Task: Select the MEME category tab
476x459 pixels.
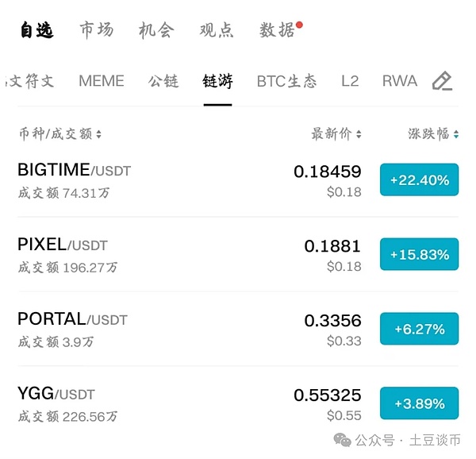Action: coord(102,81)
